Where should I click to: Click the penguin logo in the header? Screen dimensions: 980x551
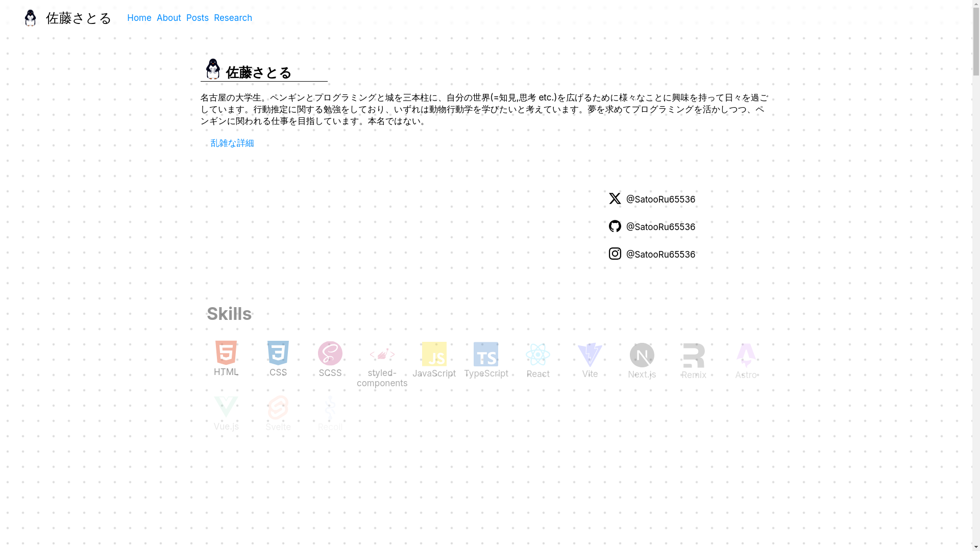(x=31, y=18)
